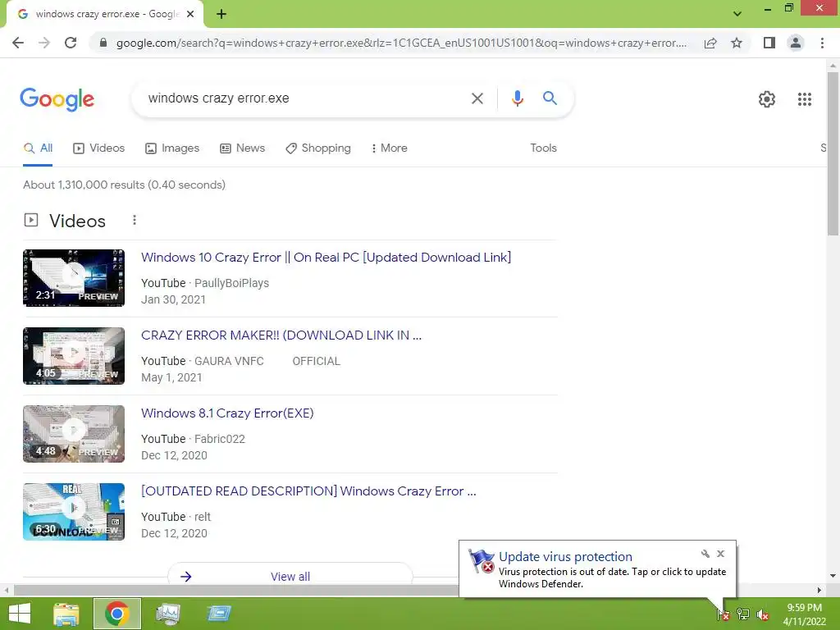
Task: Close the 'windows crazy error.exe' tab
Action: click(190, 14)
